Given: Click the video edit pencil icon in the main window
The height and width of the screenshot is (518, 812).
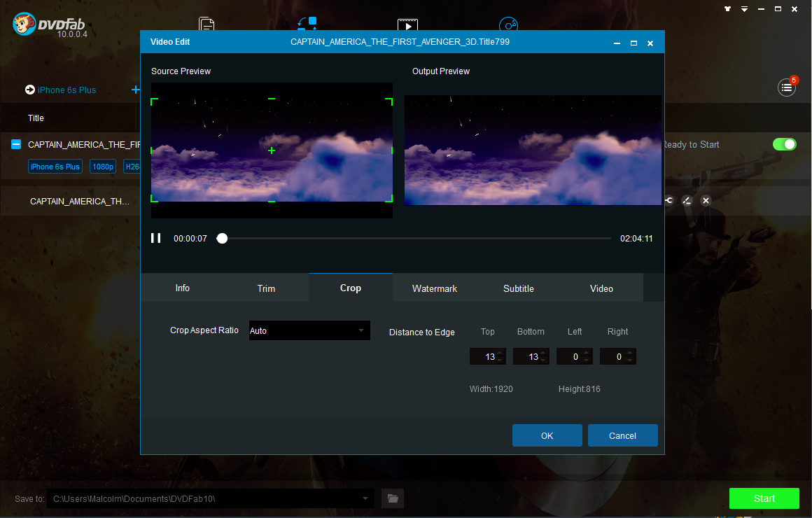Looking at the screenshot, I should [x=687, y=200].
